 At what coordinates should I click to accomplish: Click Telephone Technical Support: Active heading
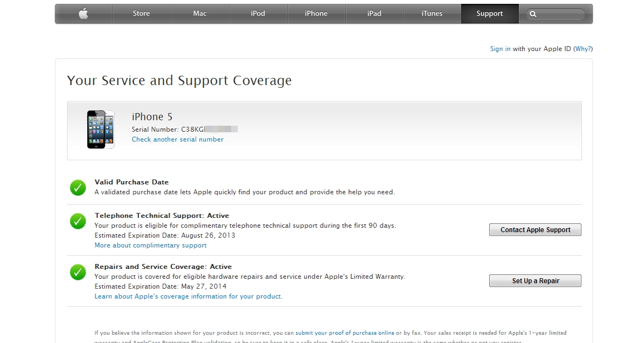[x=162, y=216]
